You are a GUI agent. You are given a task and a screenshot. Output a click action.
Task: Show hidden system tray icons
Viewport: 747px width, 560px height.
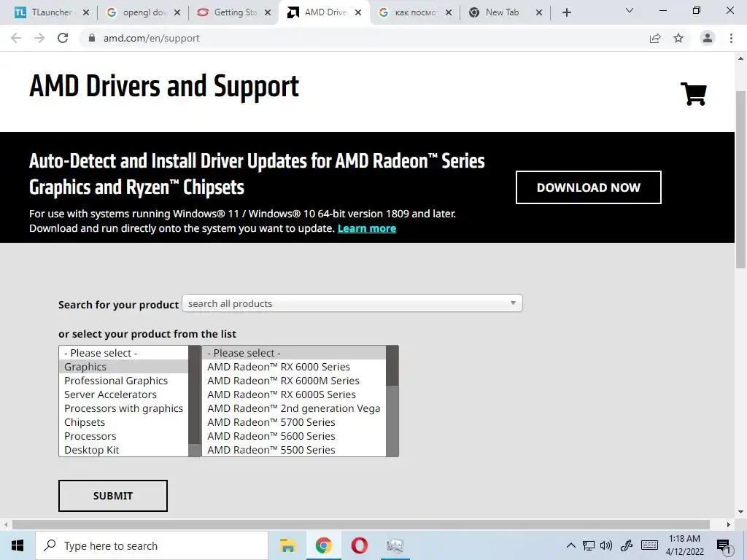570,545
